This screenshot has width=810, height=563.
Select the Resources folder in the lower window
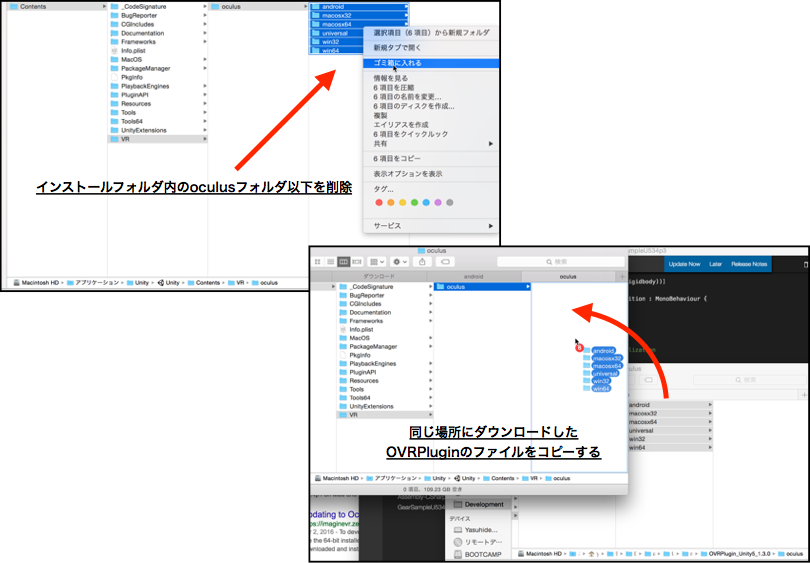pos(385,381)
